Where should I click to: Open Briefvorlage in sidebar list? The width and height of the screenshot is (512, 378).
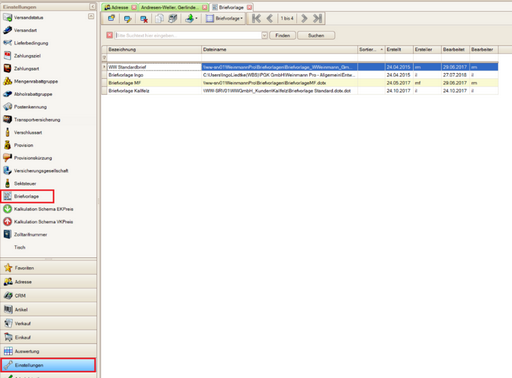[27, 196]
